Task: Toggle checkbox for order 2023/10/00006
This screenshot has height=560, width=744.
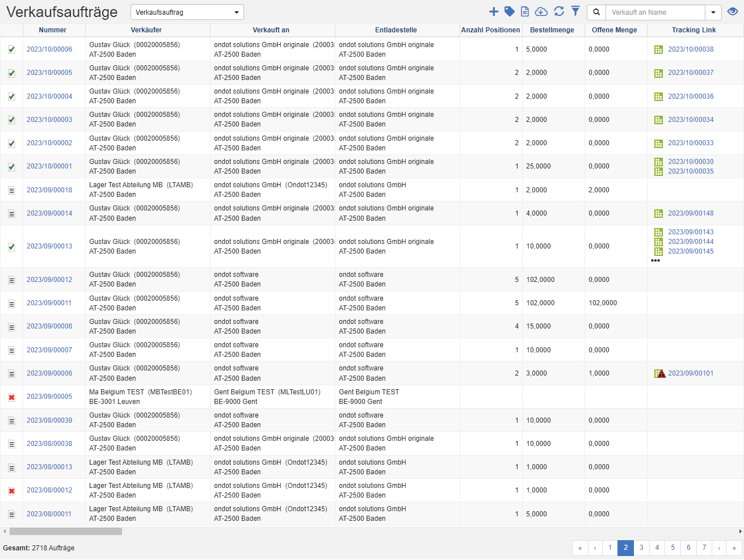Action: (x=11, y=50)
